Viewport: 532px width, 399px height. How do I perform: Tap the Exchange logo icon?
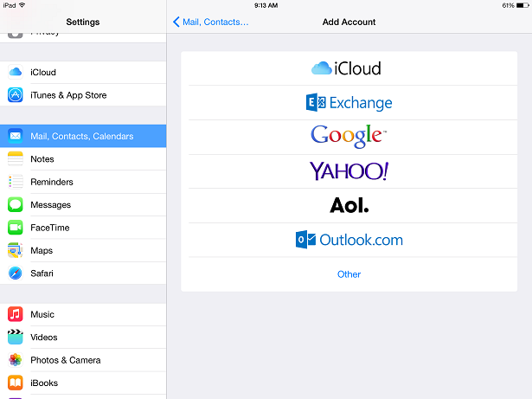click(316, 102)
